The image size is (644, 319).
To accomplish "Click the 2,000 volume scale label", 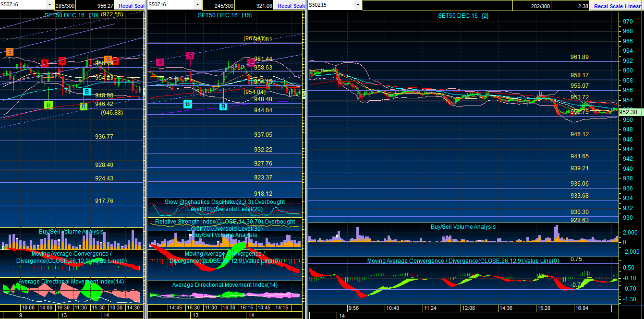I will 630,233.
